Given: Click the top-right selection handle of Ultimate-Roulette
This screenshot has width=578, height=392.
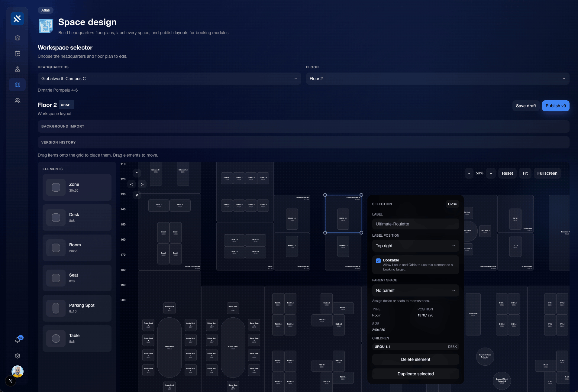Looking at the screenshot, I should point(361,195).
